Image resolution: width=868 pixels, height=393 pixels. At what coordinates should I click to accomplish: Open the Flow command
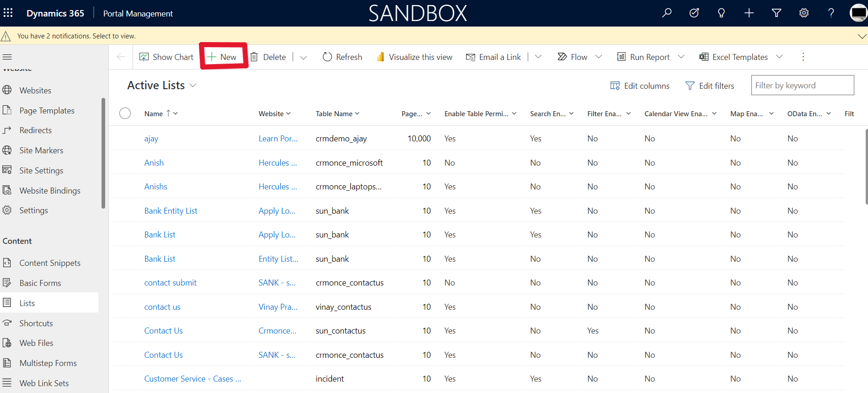tap(573, 57)
